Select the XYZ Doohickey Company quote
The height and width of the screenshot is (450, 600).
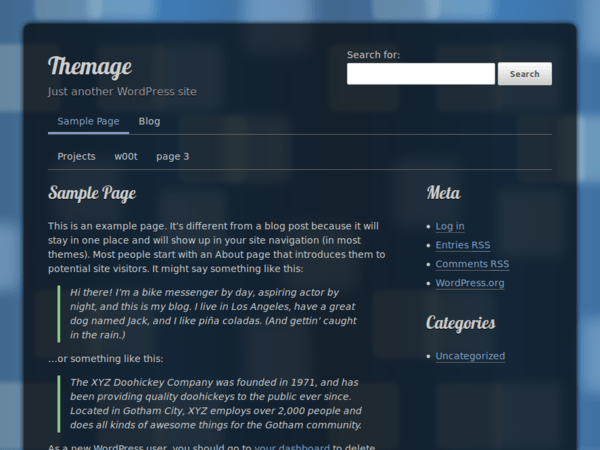click(216, 404)
